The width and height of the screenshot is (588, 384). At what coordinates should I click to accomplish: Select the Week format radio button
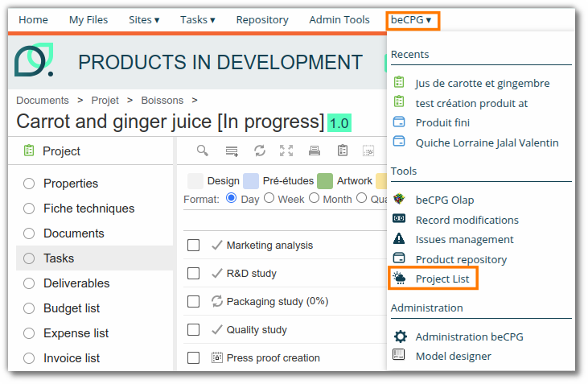[269, 198]
